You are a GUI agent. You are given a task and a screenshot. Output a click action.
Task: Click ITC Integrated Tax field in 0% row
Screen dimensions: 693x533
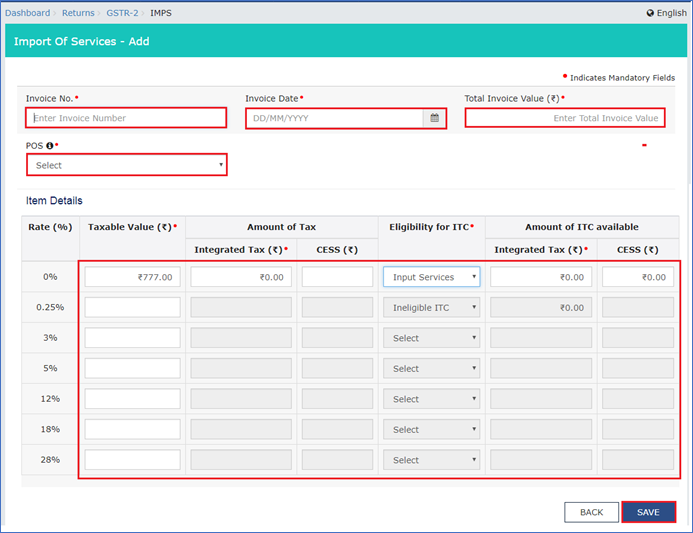click(x=541, y=277)
